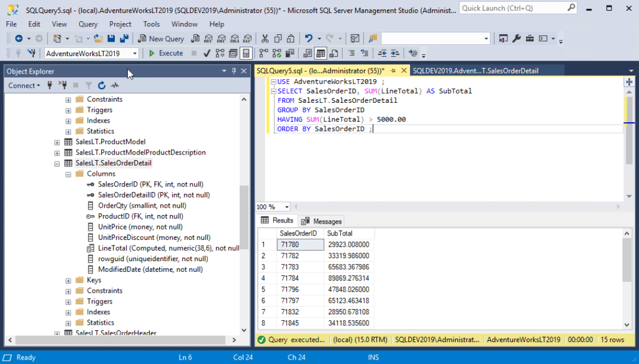Click the Open File folder icon
The width and height of the screenshot is (639, 364).
point(98,39)
